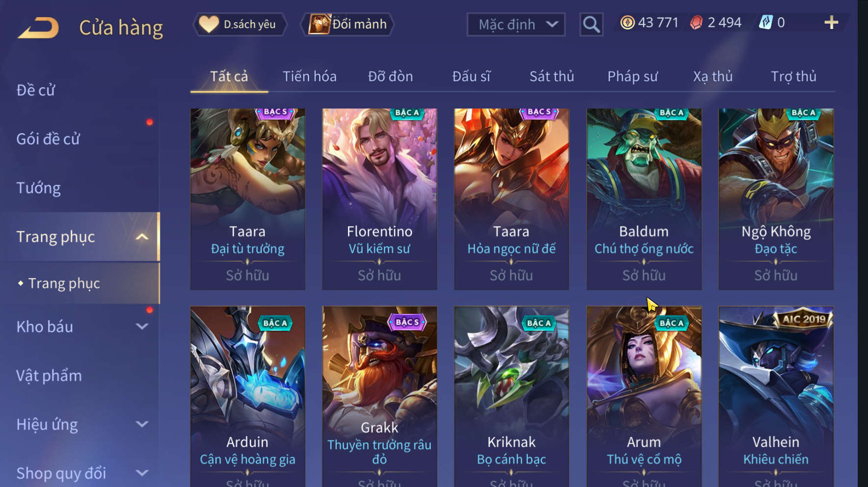
Task: Click the back arrow icon beside Cửa hàng
Action: (x=38, y=27)
